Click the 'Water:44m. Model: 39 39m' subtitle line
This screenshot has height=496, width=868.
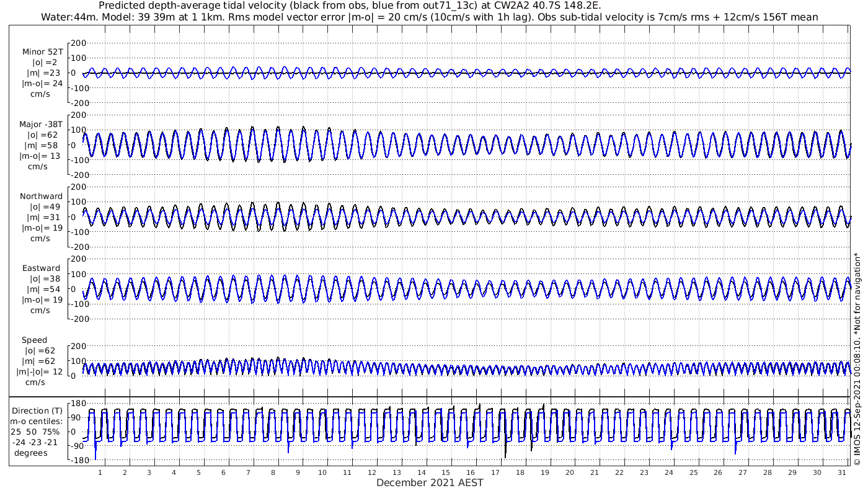tap(429, 17)
